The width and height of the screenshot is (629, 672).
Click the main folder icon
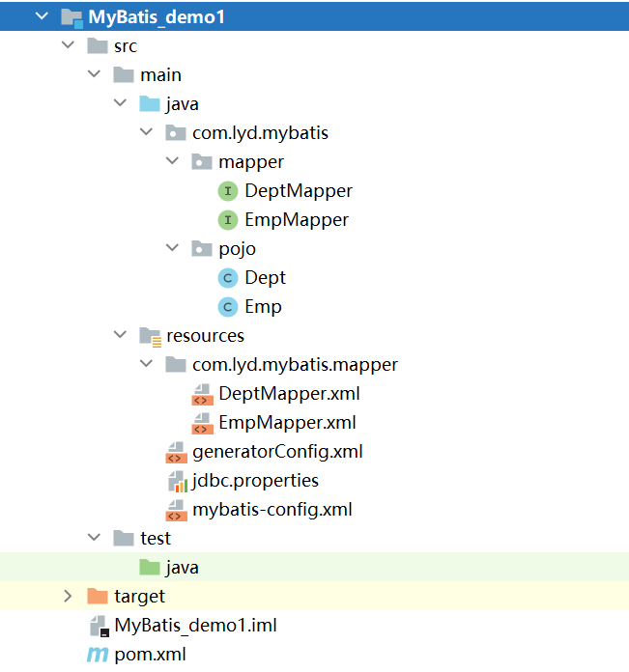click(x=124, y=75)
